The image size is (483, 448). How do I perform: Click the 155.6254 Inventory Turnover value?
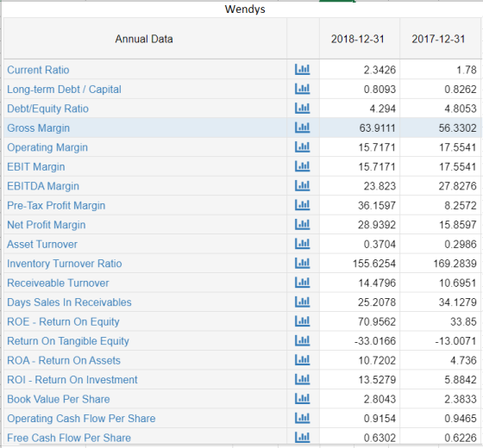tap(374, 264)
